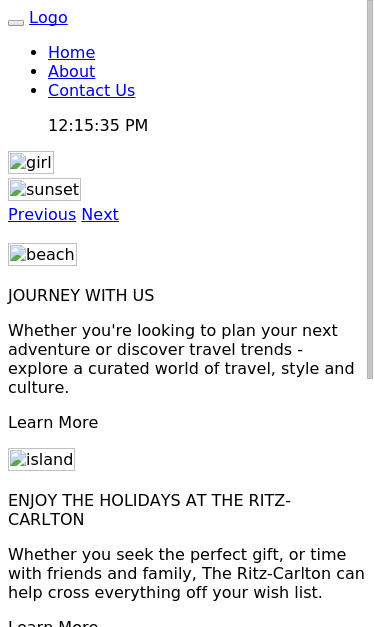Click the 12:15:35 PM clock text
The width and height of the screenshot is (375, 627).
pos(98,126)
